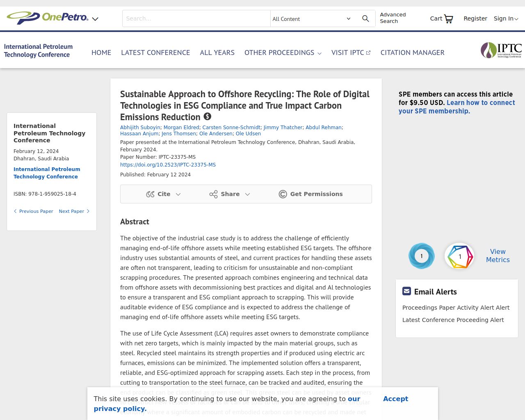This screenshot has height=420, width=525.
Task: Click Get Permissions button
Action: coord(310,194)
